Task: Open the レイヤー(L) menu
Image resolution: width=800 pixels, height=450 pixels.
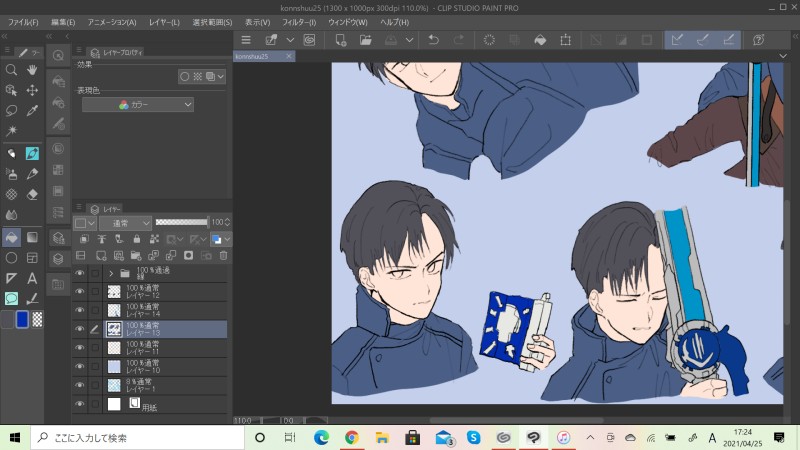Action: click(x=164, y=22)
